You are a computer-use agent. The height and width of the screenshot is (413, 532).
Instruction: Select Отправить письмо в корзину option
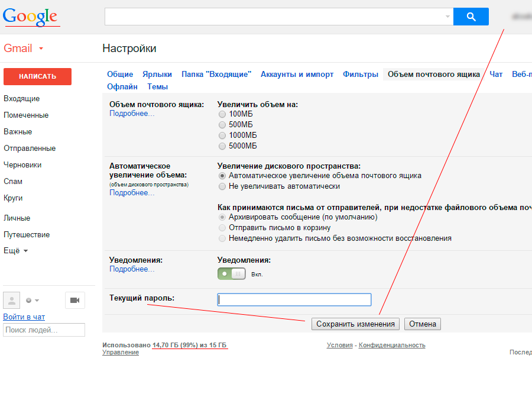point(222,228)
